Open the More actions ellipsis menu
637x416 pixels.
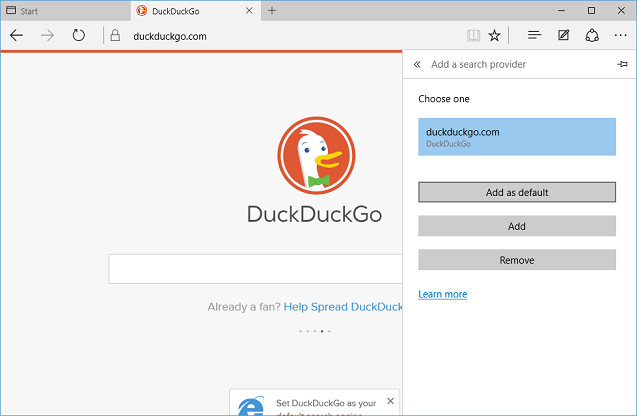620,36
